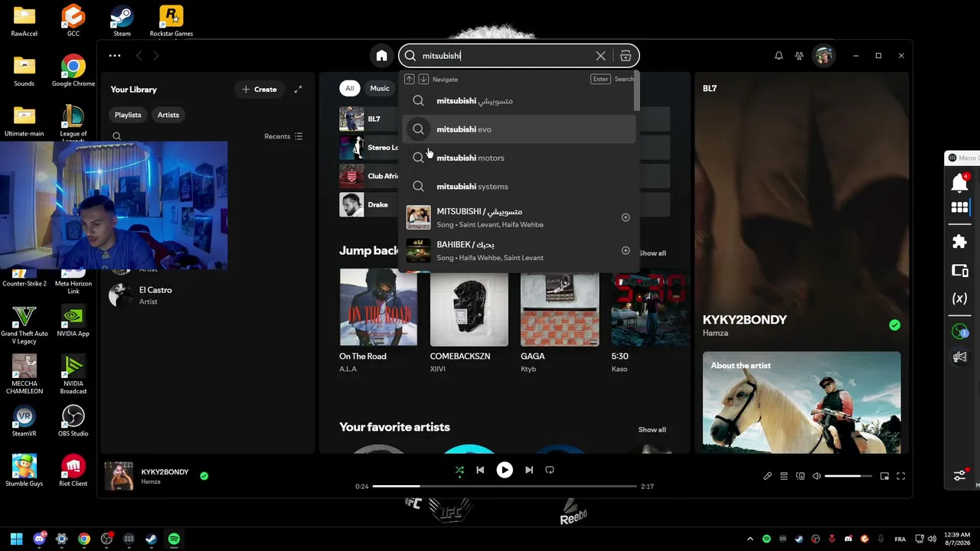Search within Your Library
This screenshot has height=551, width=980.
(117, 136)
